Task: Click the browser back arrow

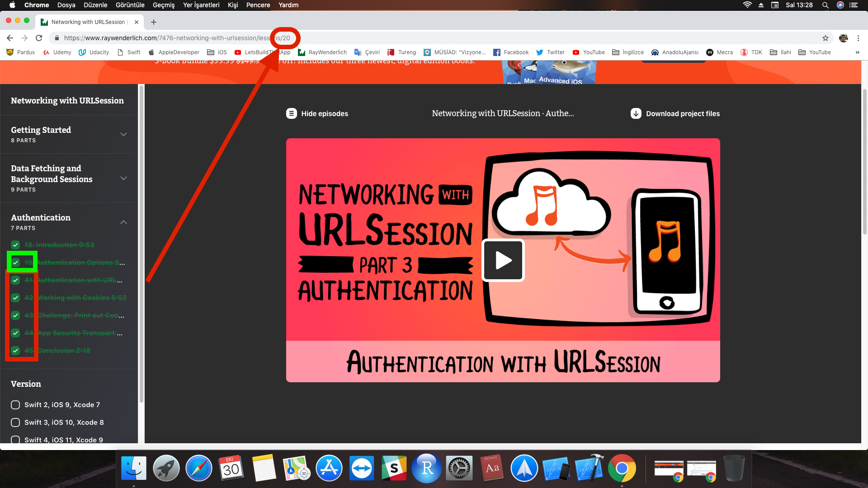Action: 10,38
